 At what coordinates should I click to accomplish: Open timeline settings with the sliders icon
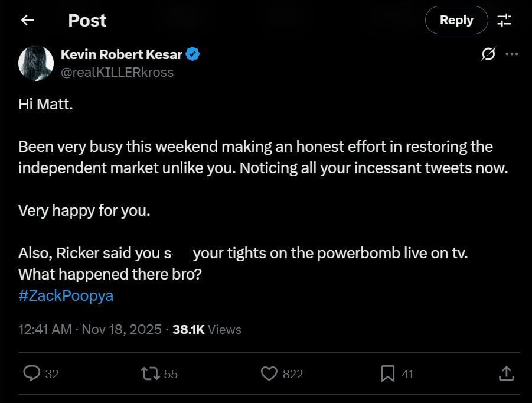(x=505, y=20)
